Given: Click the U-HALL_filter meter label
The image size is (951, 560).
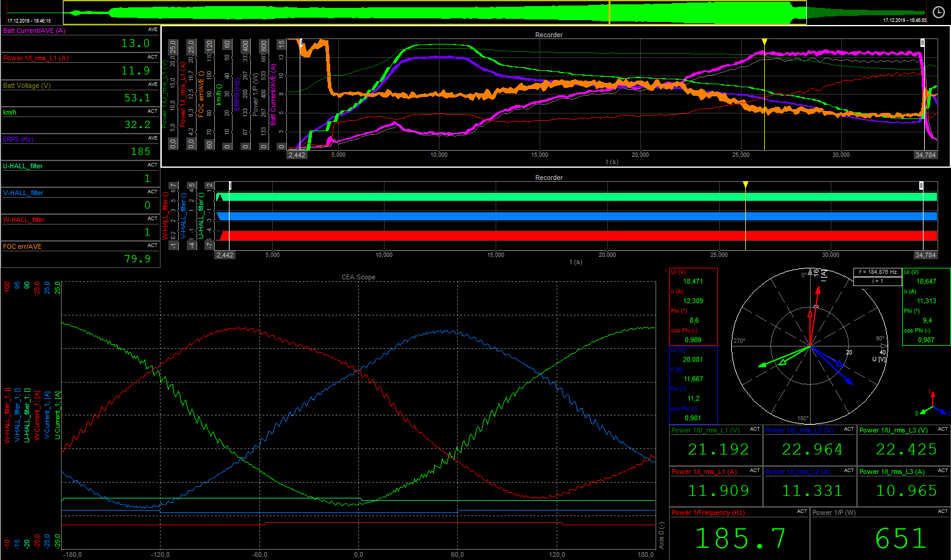Looking at the screenshot, I should pyautogui.click(x=23, y=166).
